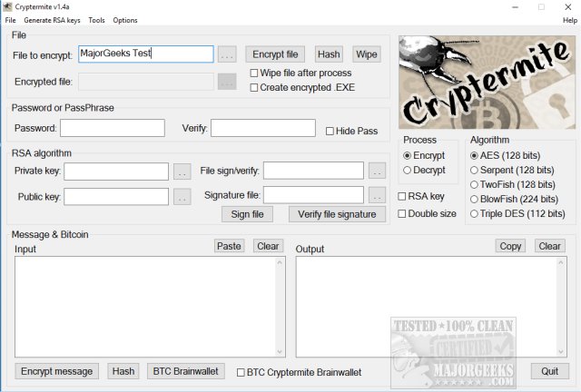Browse for the Private key file
The width and height of the screenshot is (581, 392).
[x=182, y=171]
